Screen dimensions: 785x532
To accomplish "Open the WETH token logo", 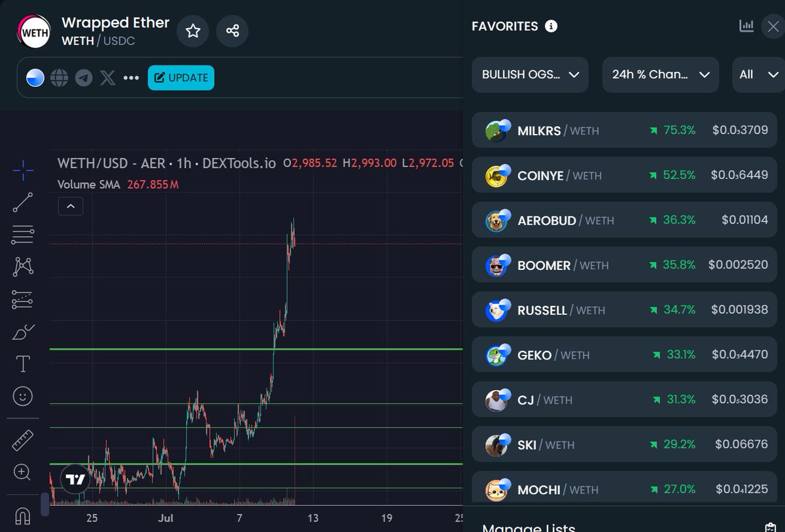I will click(33, 31).
